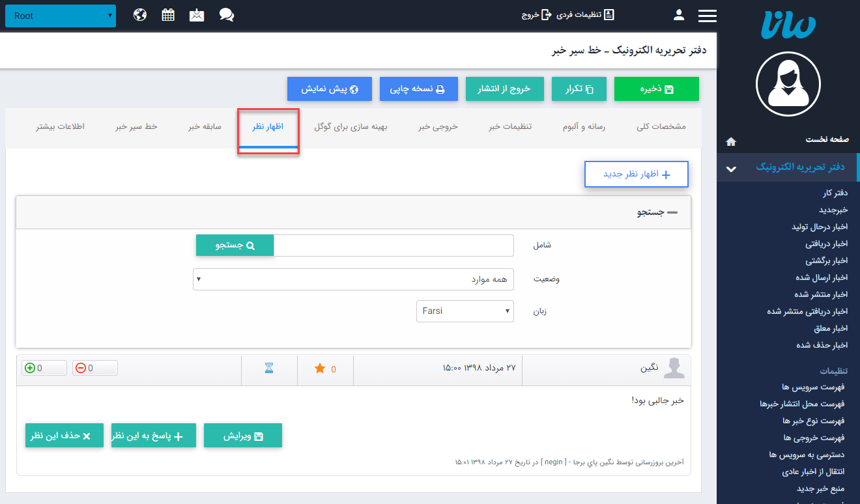This screenshot has height=504, width=860.
Task: Click inside the شامل search text field
Action: pos(394,245)
